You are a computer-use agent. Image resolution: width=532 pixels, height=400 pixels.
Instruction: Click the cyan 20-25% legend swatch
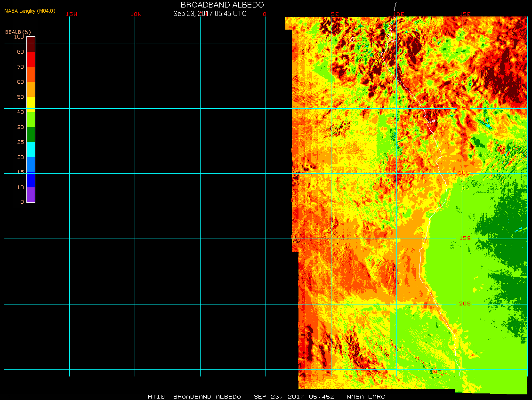[x=31, y=150]
